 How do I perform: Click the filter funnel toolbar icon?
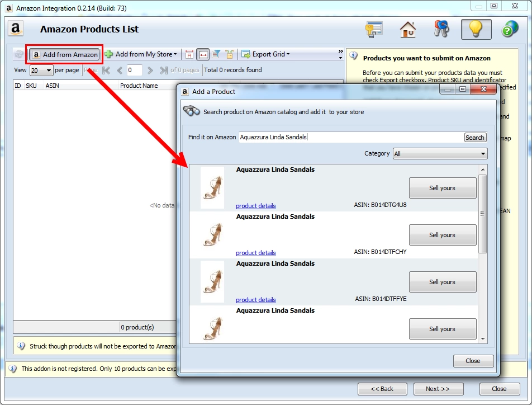coord(216,54)
